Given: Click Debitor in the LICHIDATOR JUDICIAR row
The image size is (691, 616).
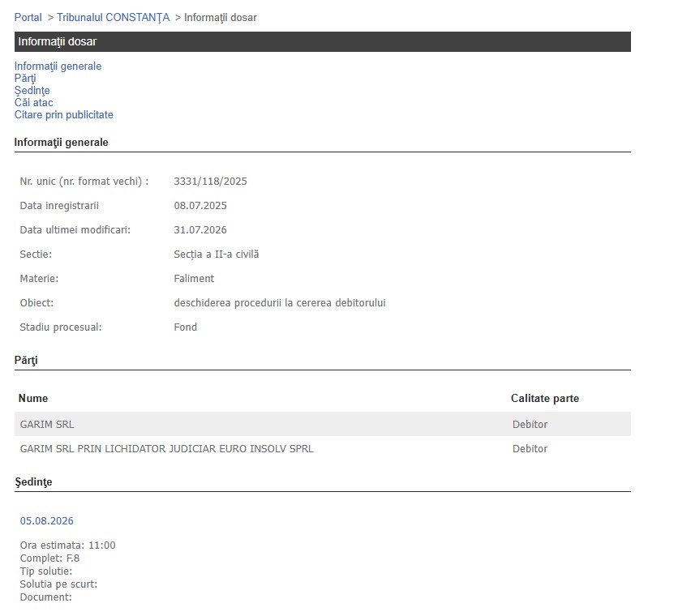Looking at the screenshot, I should [x=530, y=449].
